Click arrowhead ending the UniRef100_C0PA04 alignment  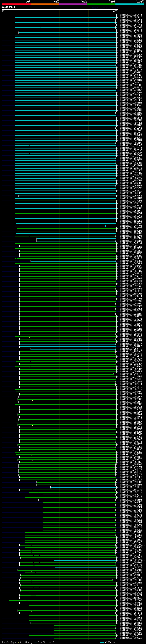(106, 226)
